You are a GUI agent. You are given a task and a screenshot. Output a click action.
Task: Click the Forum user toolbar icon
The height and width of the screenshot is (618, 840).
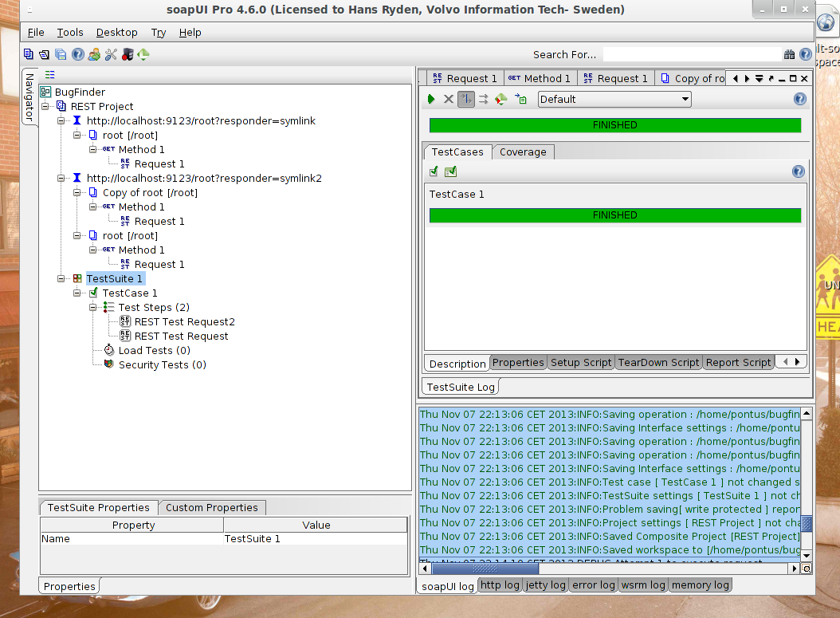point(94,54)
